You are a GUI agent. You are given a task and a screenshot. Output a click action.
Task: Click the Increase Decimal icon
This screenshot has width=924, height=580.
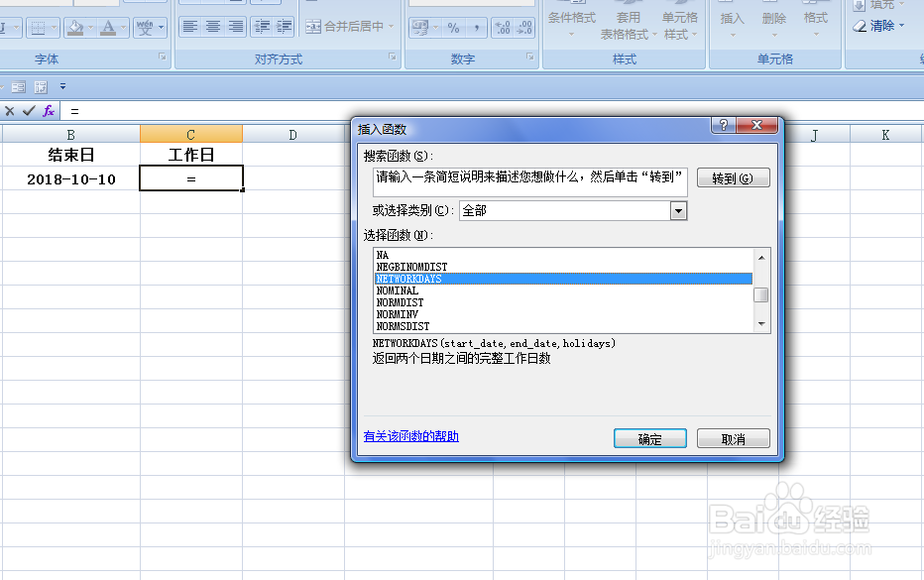(x=502, y=27)
